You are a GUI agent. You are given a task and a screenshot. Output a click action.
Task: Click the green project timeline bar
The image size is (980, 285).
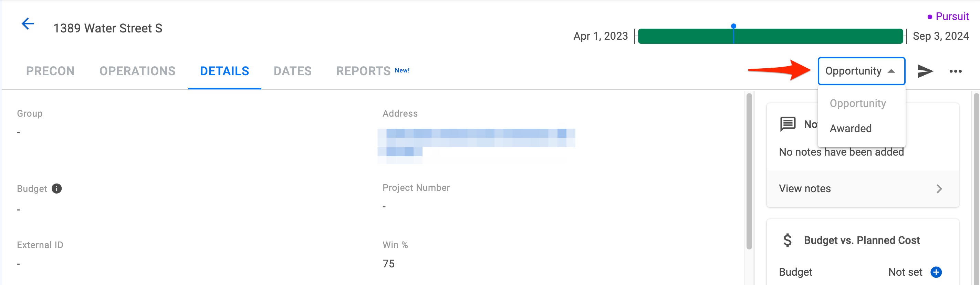click(770, 36)
